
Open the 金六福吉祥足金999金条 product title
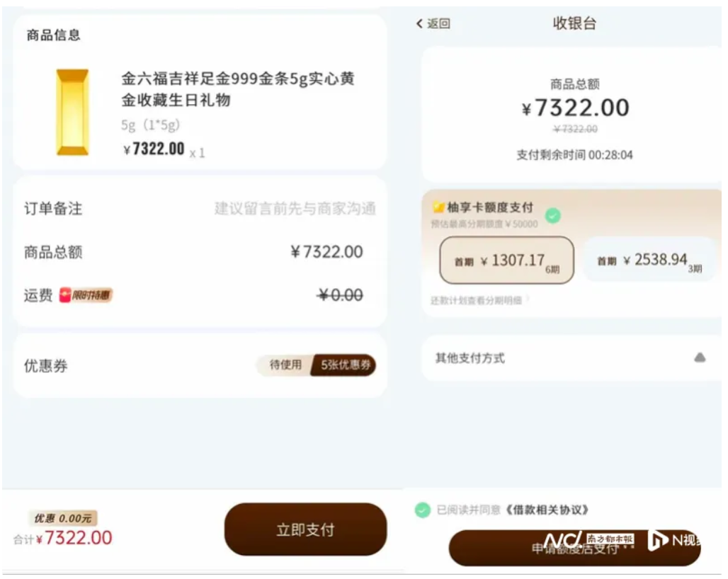click(x=237, y=89)
